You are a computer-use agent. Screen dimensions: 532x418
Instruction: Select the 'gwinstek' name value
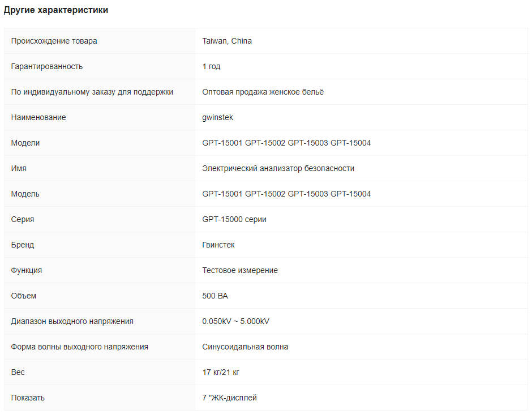pos(217,117)
